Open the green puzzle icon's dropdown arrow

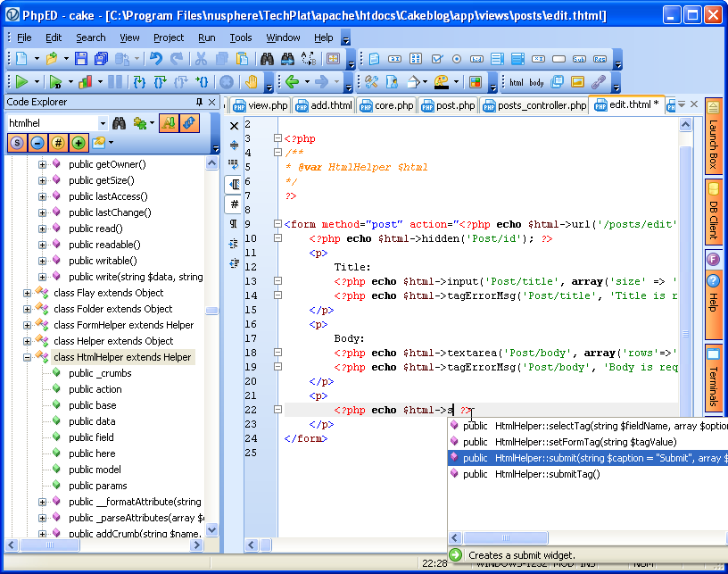(x=152, y=123)
